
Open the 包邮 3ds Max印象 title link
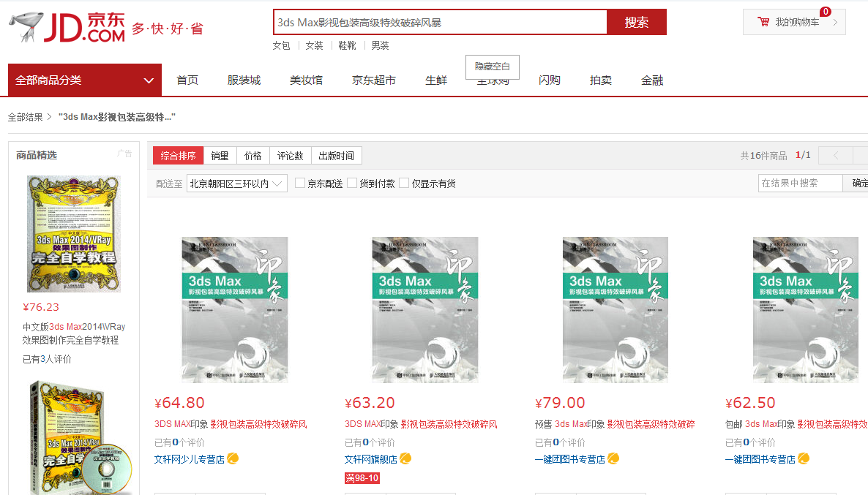click(x=796, y=424)
